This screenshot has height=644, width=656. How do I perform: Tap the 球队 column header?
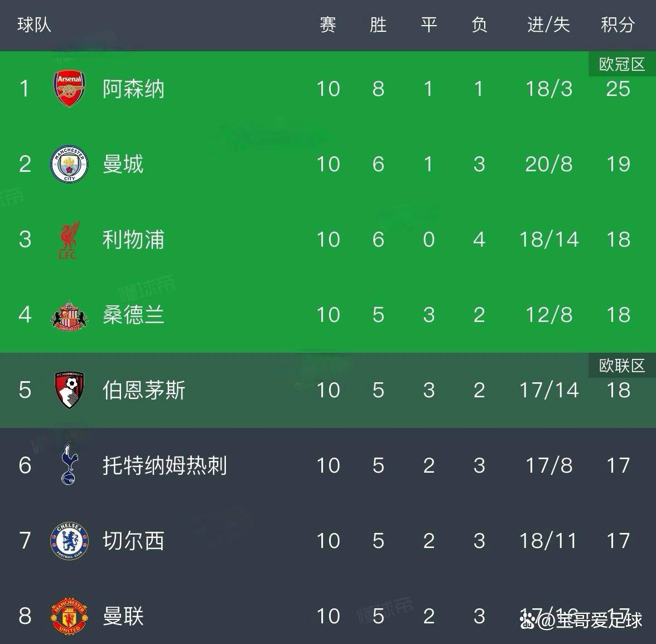click(x=34, y=25)
